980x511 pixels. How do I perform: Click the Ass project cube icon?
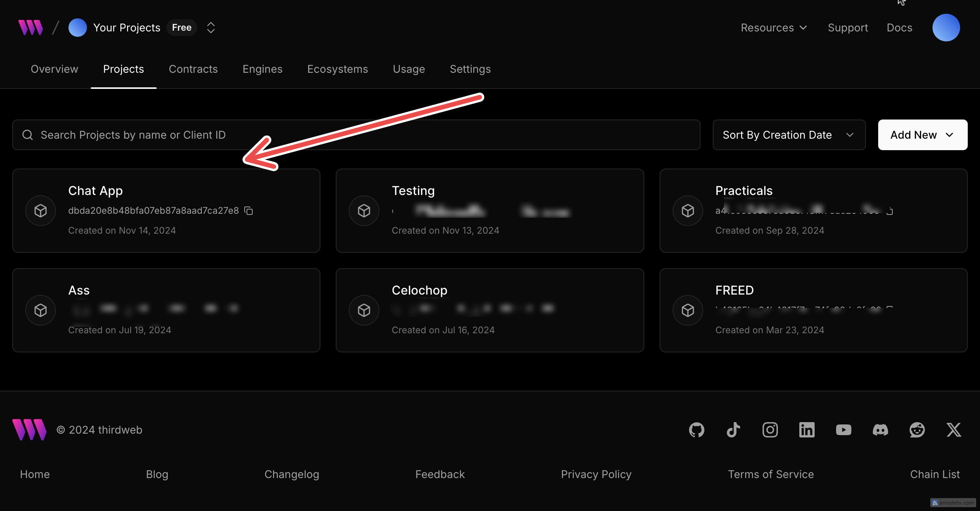(41, 310)
